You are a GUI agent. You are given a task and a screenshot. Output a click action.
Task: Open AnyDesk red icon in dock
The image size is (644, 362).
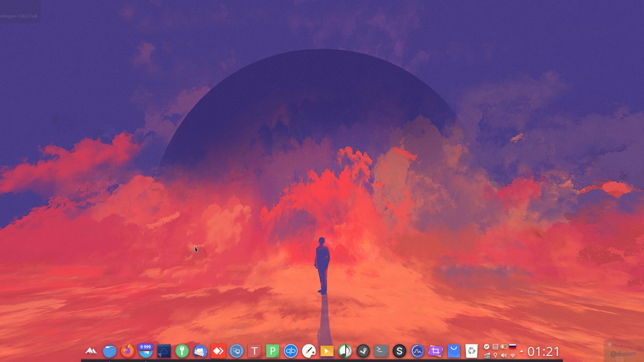[x=218, y=351]
